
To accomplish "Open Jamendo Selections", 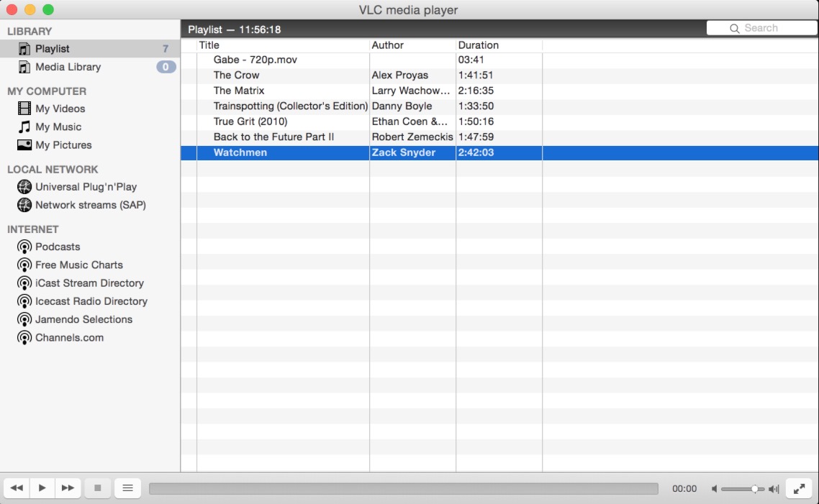I will click(90, 319).
